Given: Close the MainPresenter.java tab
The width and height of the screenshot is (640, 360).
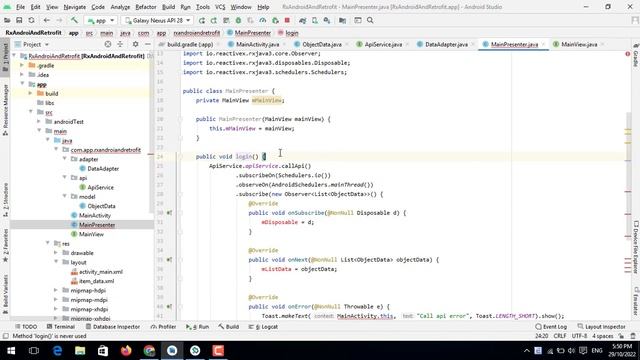Looking at the screenshot, I should tap(544, 44).
